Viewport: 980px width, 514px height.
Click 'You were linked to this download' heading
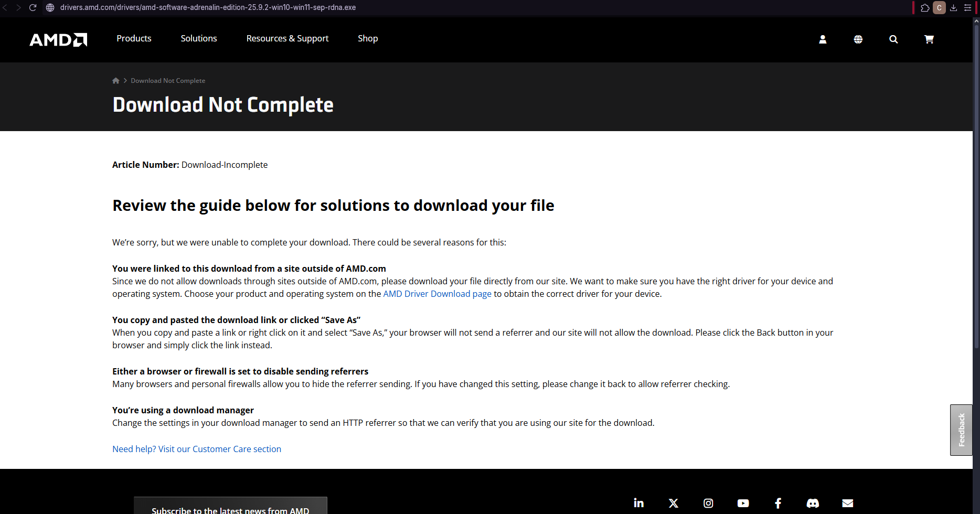[249, 269]
